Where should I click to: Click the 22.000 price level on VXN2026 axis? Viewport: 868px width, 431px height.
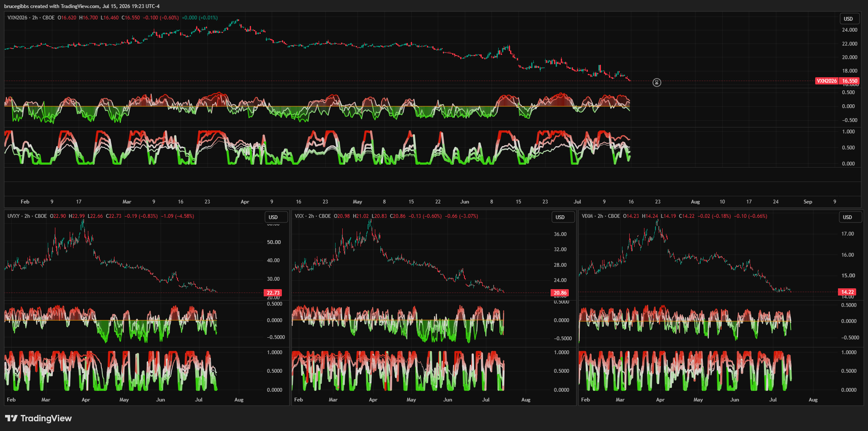coord(849,44)
